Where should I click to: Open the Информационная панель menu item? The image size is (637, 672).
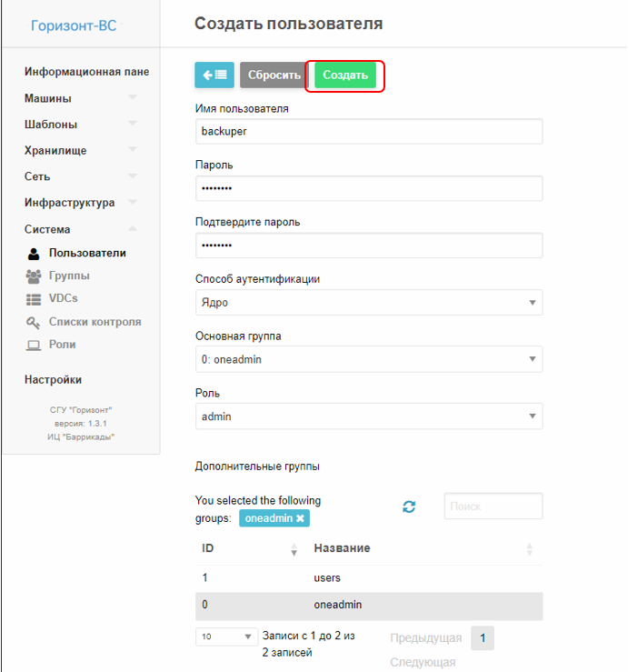pos(86,72)
